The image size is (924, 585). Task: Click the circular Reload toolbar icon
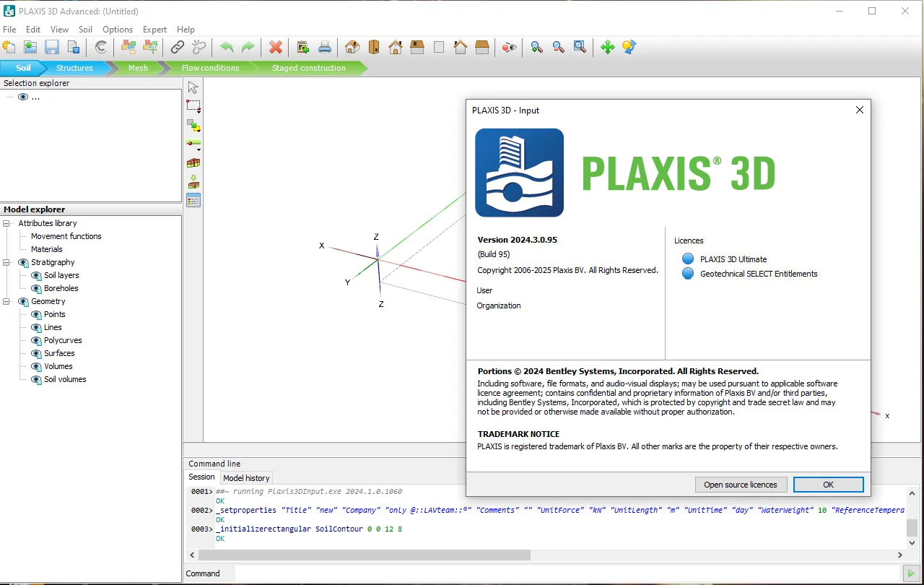coord(101,47)
